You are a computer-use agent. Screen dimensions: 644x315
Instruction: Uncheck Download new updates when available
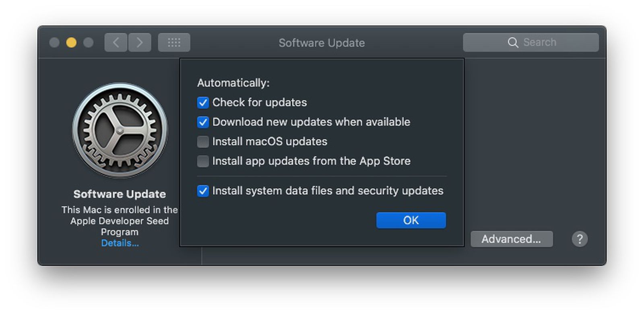point(203,122)
